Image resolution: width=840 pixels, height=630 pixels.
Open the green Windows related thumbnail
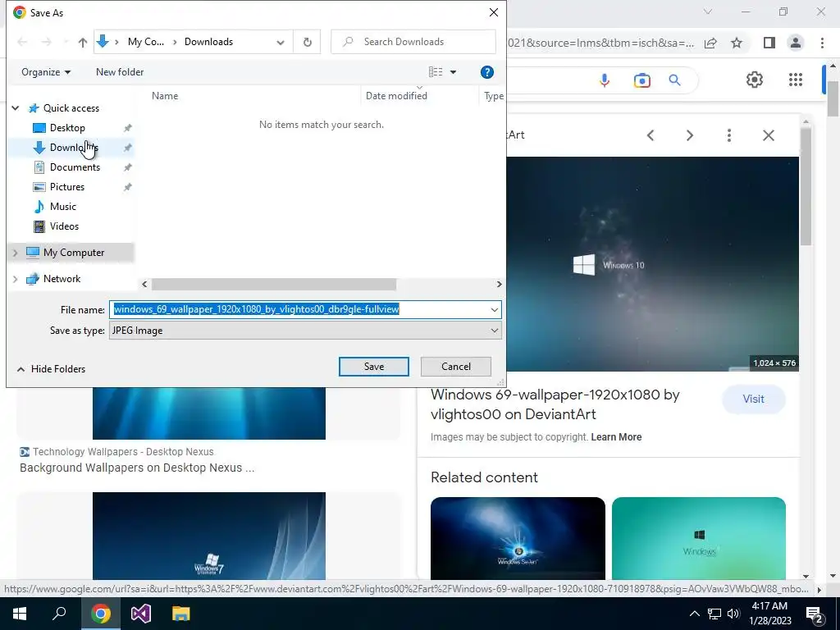click(699, 538)
